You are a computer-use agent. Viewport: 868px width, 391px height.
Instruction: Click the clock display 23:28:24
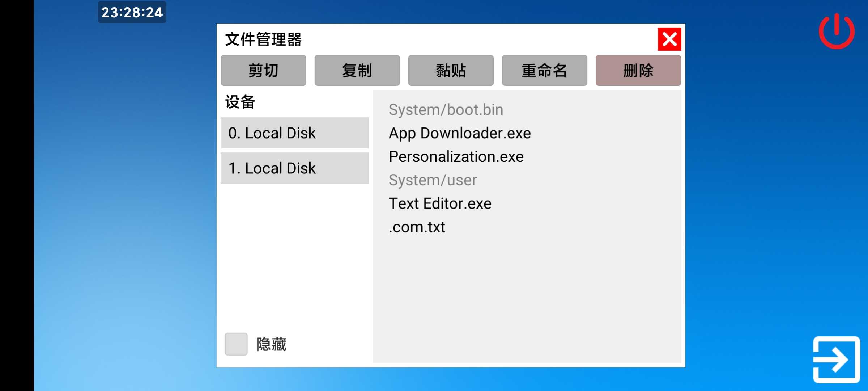(x=132, y=12)
